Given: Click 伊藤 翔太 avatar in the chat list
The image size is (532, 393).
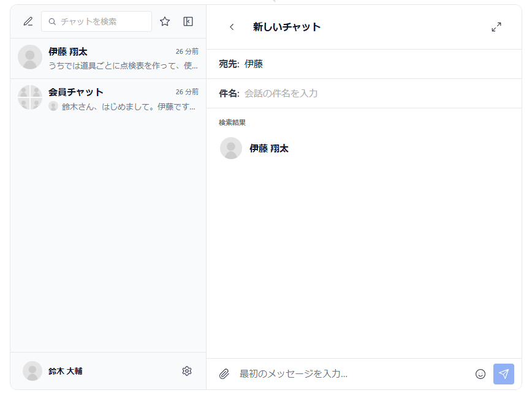Looking at the screenshot, I should coord(30,58).
